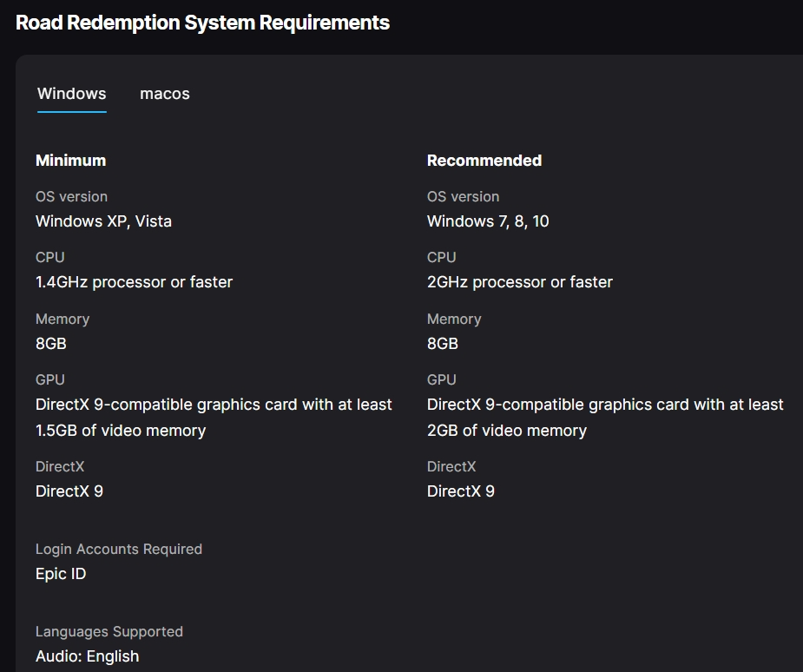Viewport: 803px width, 672px height.
Task: Click the Languages Supported label
Action: tap(109, 631)
